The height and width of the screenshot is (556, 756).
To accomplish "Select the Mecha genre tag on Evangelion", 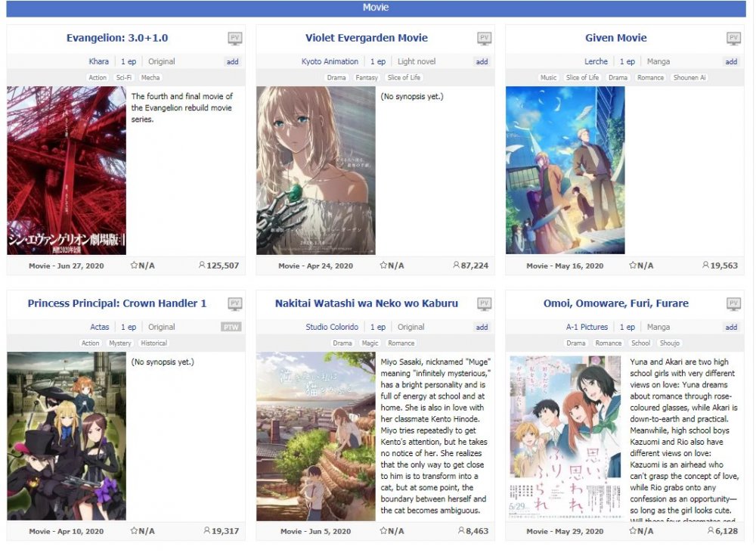I will tap(150, 77).
